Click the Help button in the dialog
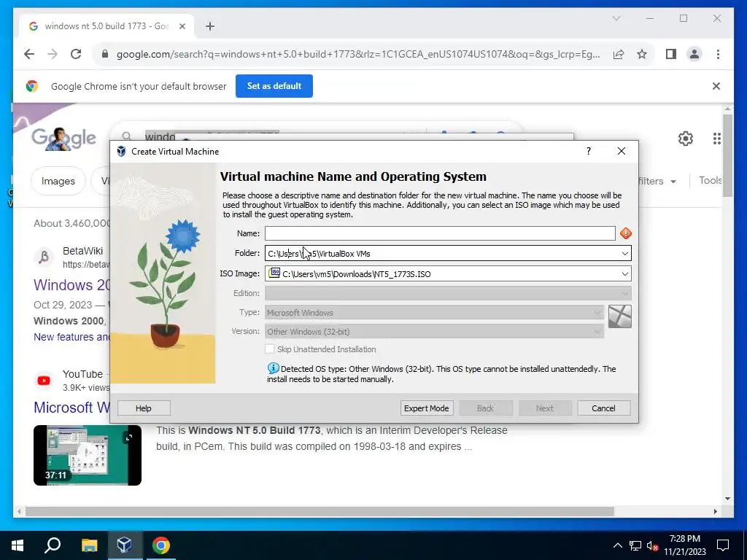 144,408
